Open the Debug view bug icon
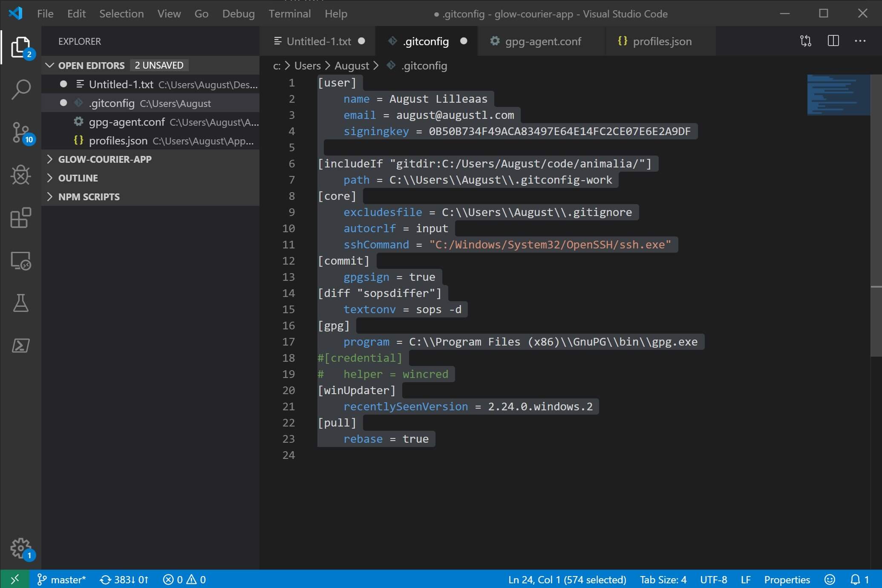This screenshot has width=882, height=588. (x=20, y=175)
